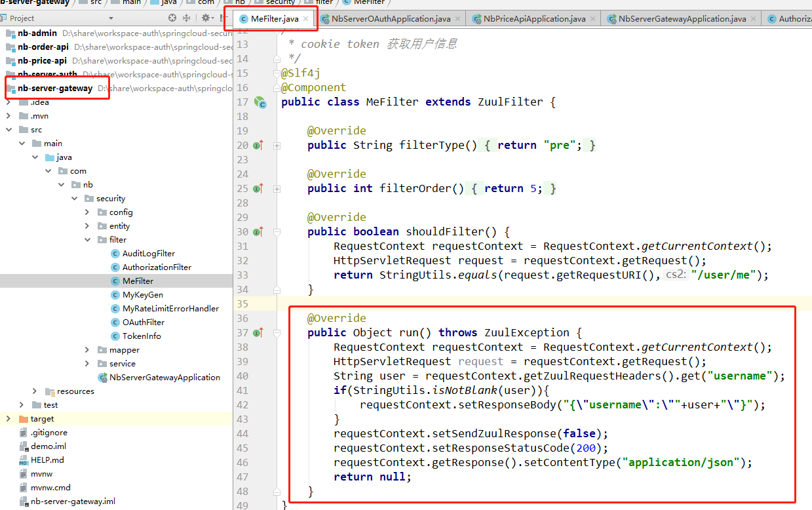
Task: Collapse the security package
Action: point(74,199)
